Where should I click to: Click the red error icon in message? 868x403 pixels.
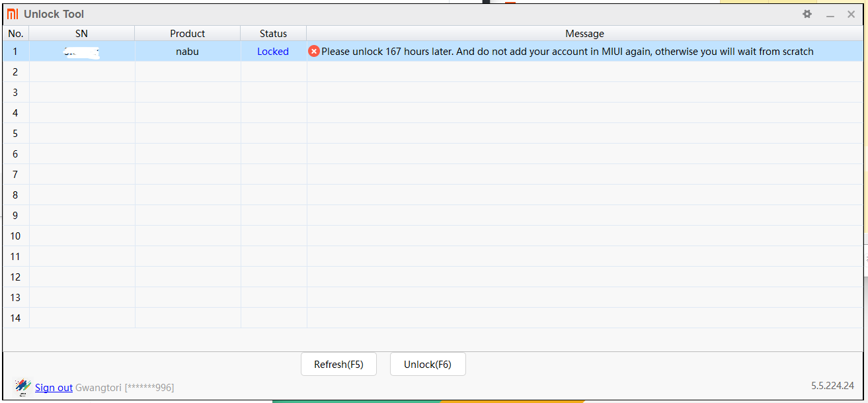pyautogui.click(x=314, y=51)
